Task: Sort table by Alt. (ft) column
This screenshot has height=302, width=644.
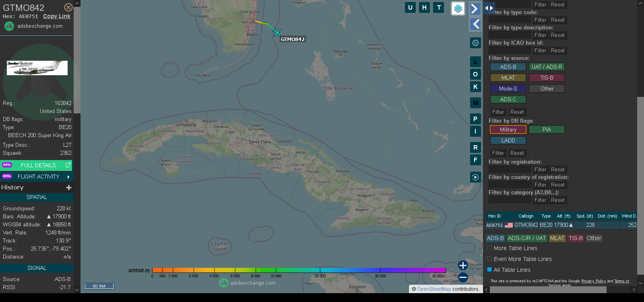Action: [563, 216]
